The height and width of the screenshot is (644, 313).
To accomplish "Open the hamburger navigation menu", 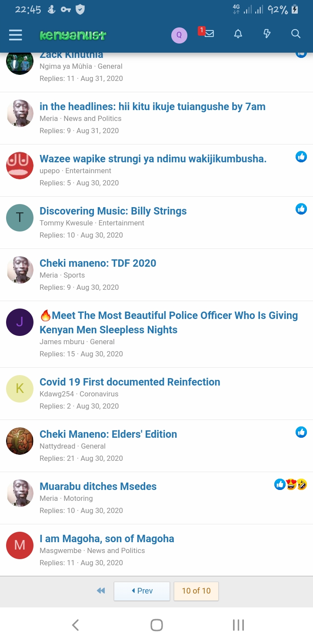I will click(x=16, y=35).
